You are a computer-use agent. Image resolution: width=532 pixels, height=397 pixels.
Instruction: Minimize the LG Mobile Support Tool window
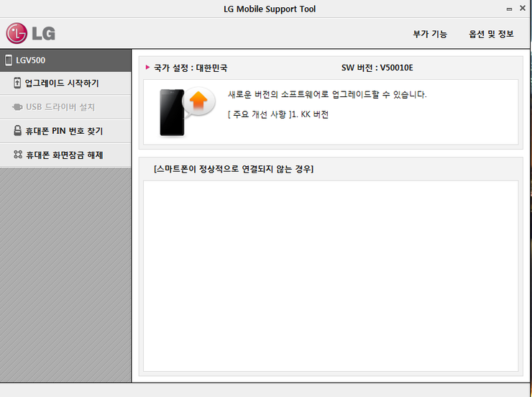click(509, 9)
